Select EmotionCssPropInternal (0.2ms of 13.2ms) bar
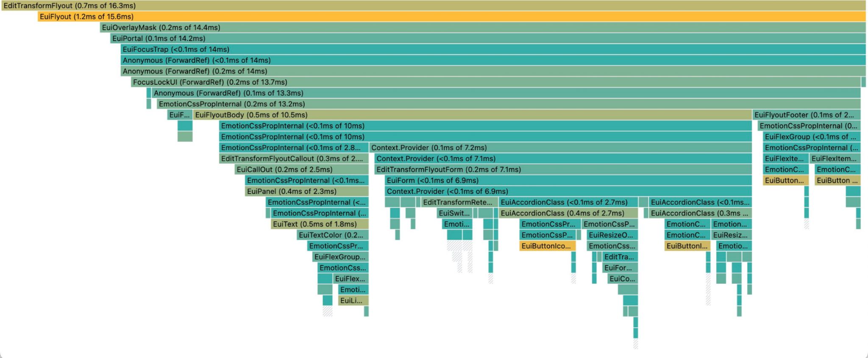 point(509,104)
